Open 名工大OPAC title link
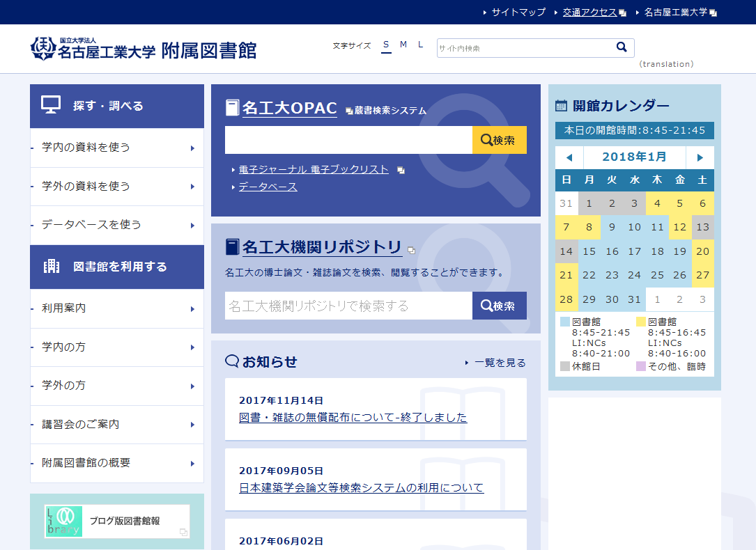756x550 pixels. (289, 108)
